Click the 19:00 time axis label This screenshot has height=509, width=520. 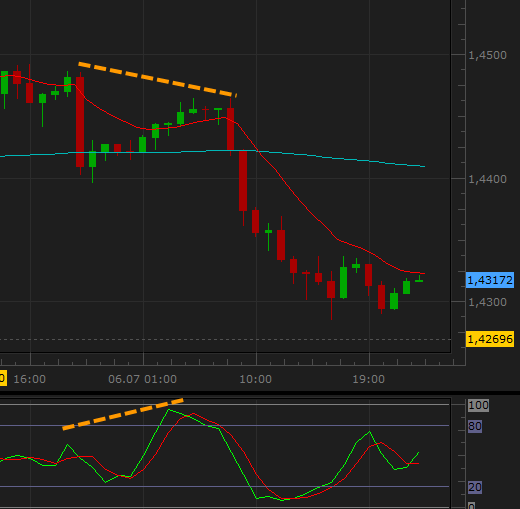(369, 379)
